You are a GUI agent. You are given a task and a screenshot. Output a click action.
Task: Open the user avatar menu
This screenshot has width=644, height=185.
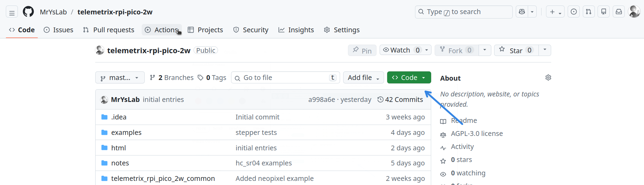(634, 12)
